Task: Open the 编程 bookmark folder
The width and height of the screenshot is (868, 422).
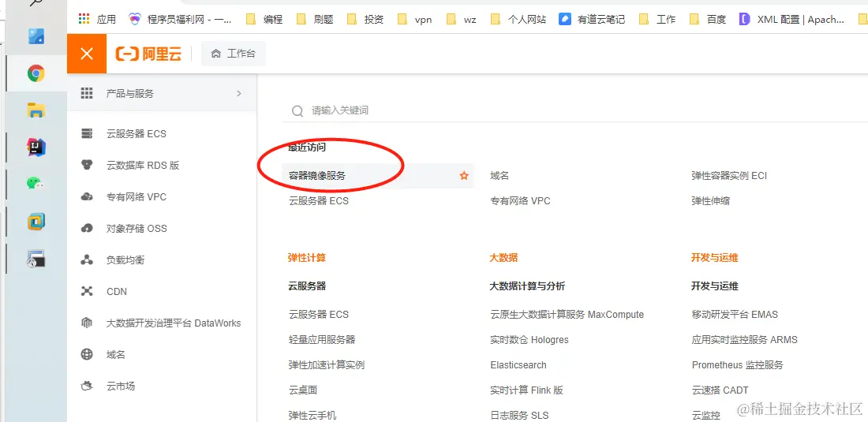Action: [x=264, y=20]
